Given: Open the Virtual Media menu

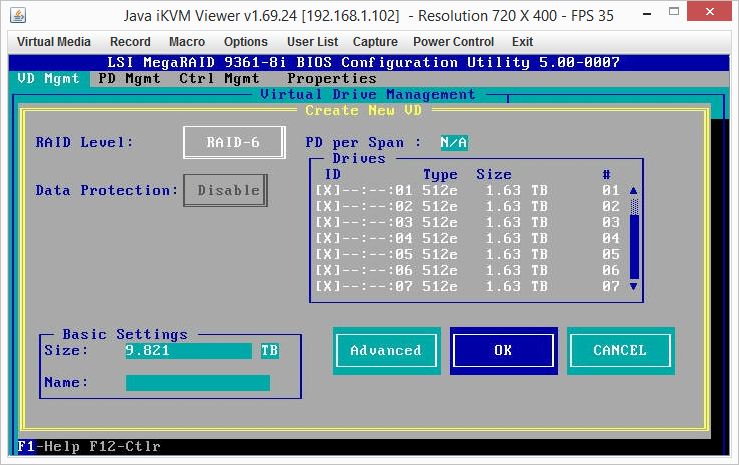Looking at the screenshot, I should tap(54, 42).
